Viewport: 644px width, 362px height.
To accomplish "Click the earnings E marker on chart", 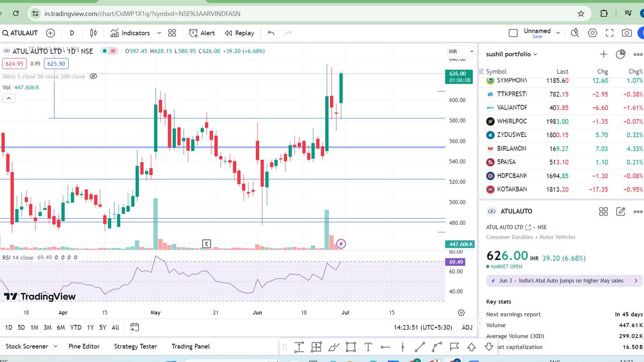I will point(207,244).
